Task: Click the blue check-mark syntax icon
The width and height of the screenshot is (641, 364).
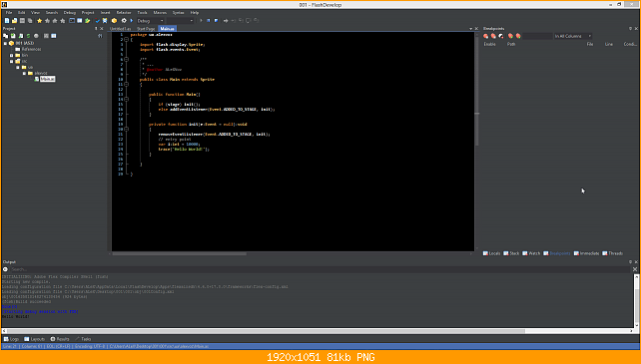Action: click(97, 20)
